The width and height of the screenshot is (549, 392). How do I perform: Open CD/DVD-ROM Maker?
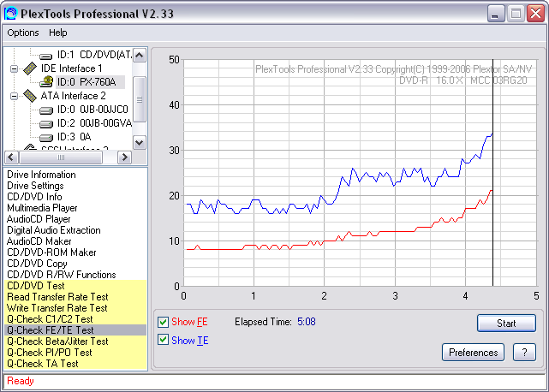51,252
